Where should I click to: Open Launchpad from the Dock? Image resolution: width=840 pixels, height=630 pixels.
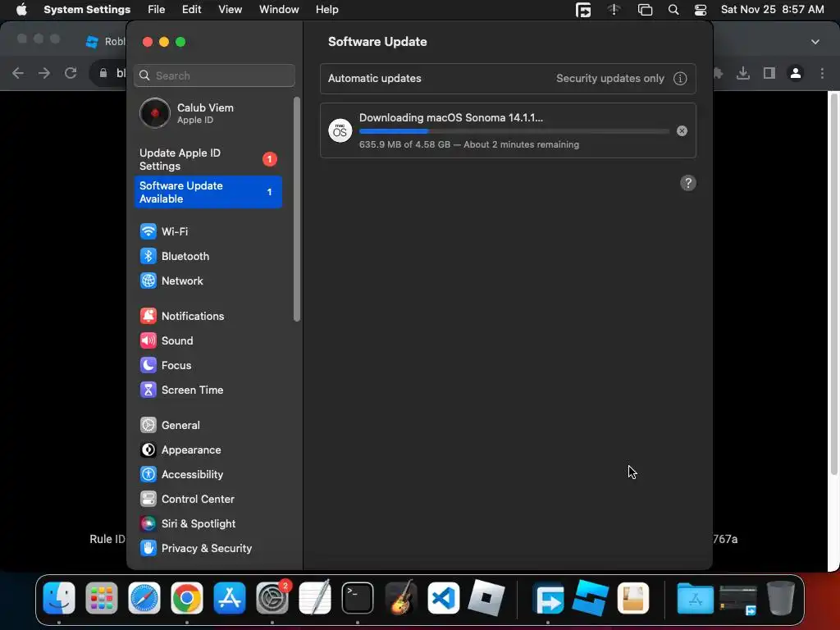point(101,598)
